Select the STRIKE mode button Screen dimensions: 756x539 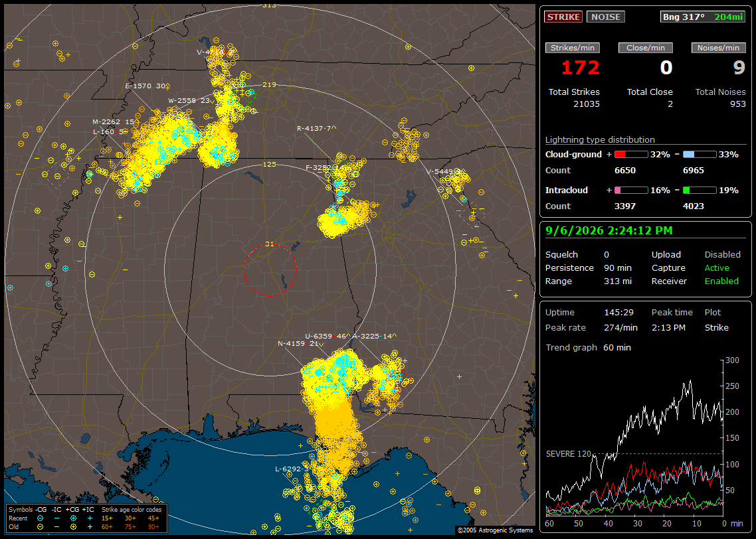click(563, 17)
